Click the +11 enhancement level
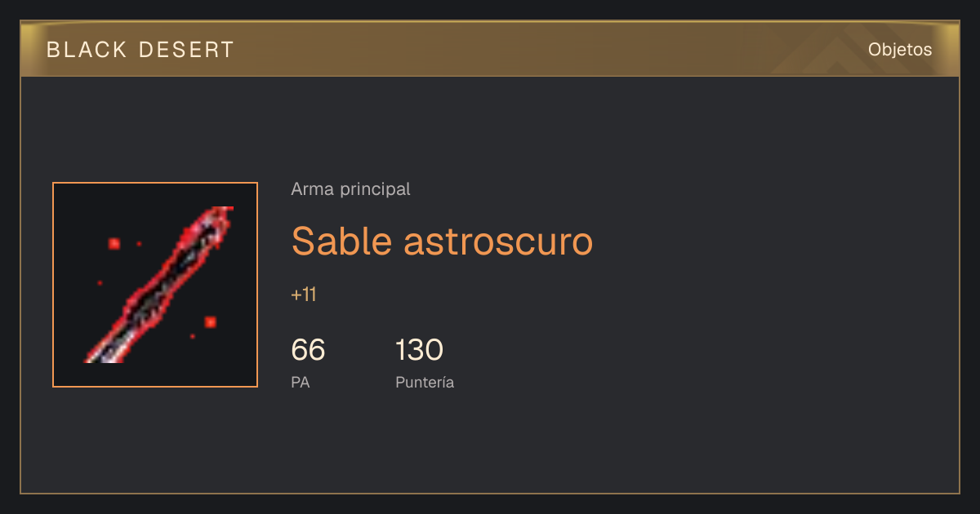Screen dimensions: 980x514 [304, 295]
